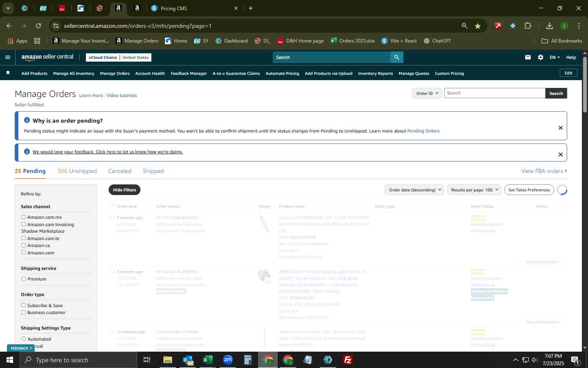Screen dimensions: 588x368
Task: Check Amazon.com Invoicing Shadow Marketplace filter
Action: [24, 224]
